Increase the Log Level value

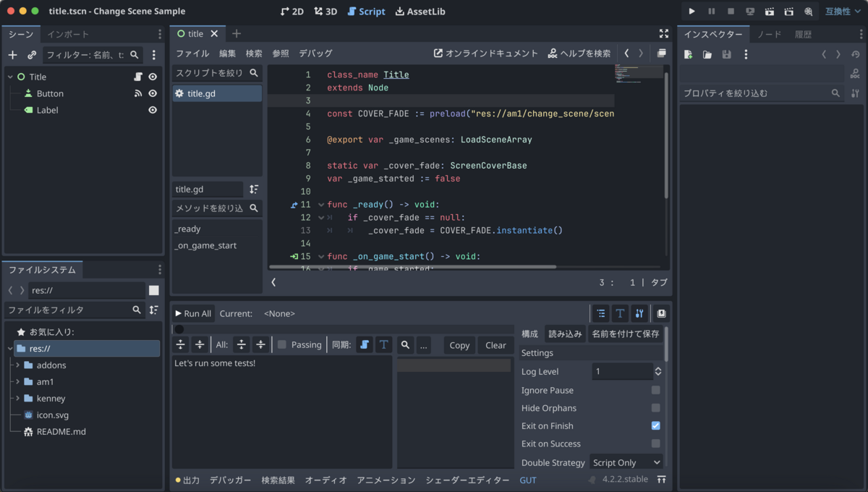657,368
